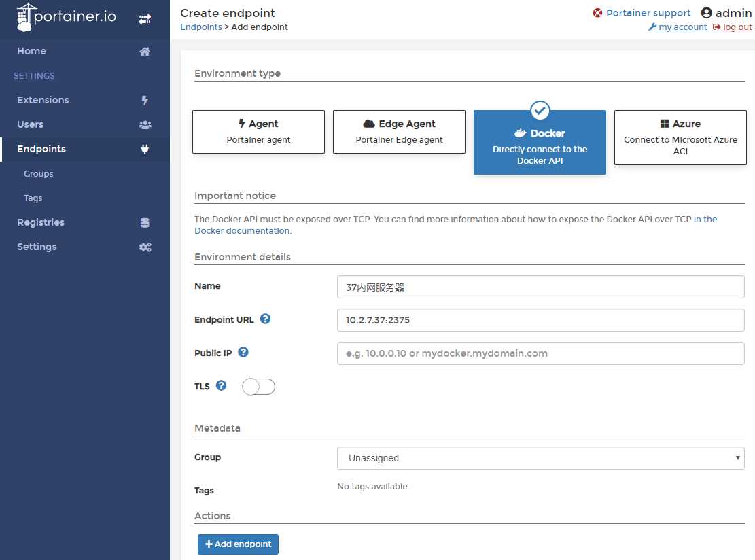The height and width of the screenshot is (560, 755).
Task: Click the Home house icon
Action: tap(145, 52)
